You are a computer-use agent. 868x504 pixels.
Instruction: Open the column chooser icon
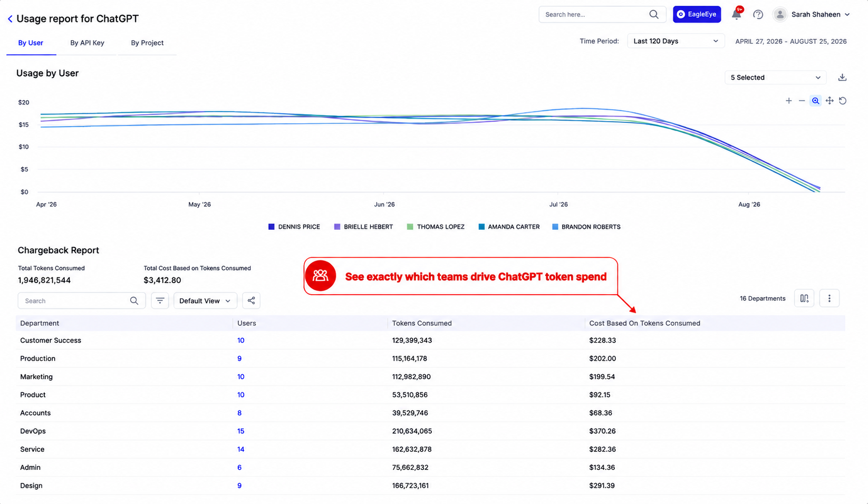tap(804, 298)
